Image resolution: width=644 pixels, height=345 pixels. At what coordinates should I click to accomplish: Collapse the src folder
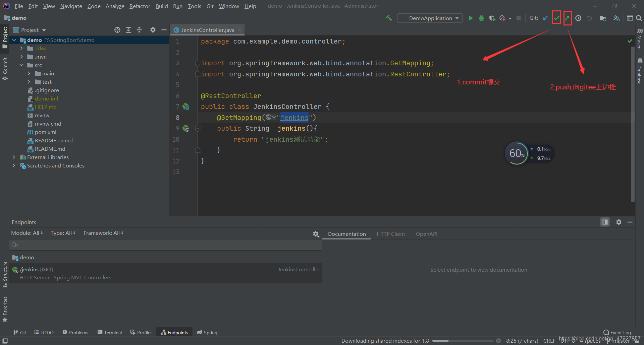[x=21, y=65]
